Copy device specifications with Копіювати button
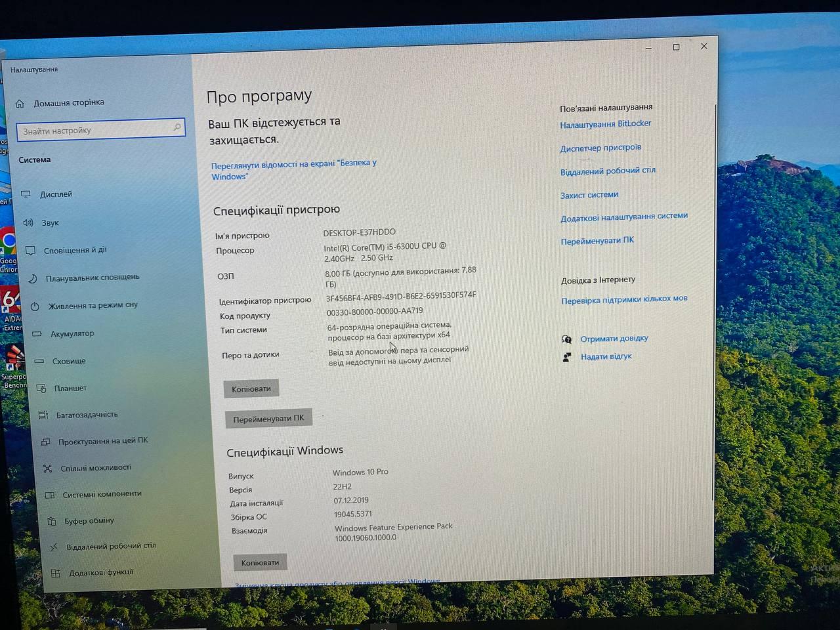This screenshot has height=630, width=840. [x=251, y=388]
